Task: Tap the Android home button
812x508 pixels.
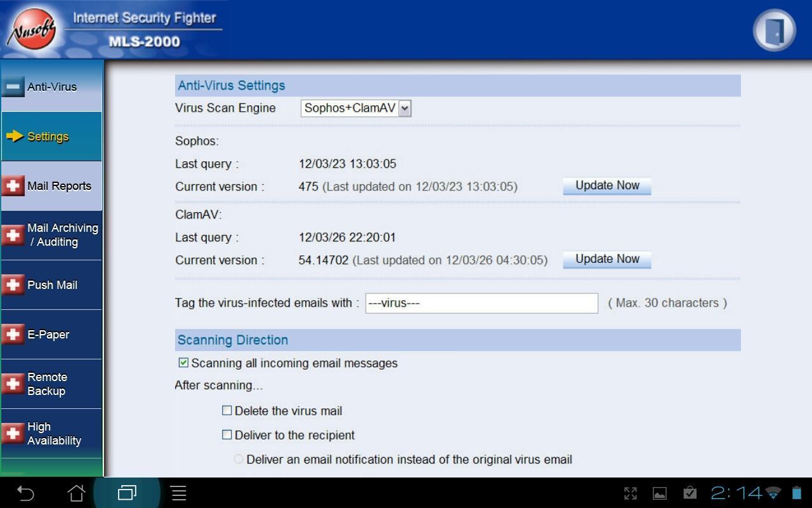Action: 77,493
